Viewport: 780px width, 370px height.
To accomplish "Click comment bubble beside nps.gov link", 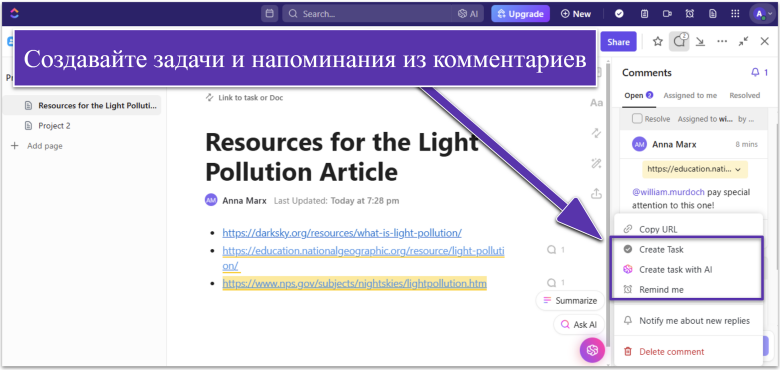I will coord(555,283).
